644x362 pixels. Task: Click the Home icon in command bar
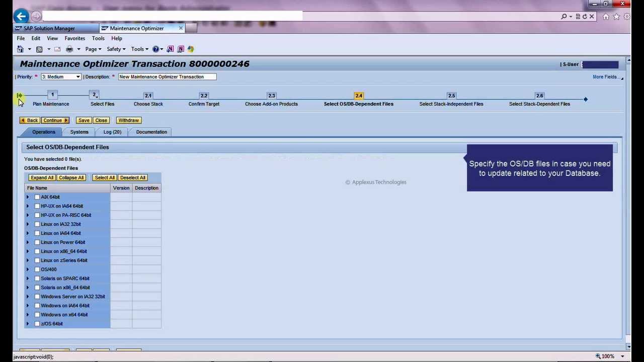coord(20,49)
